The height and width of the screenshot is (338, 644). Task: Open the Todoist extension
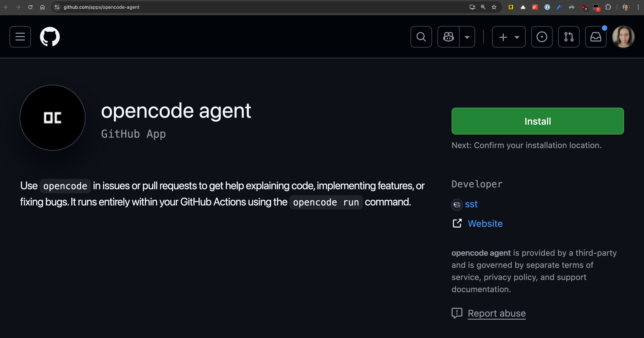(x=535, y=7)
